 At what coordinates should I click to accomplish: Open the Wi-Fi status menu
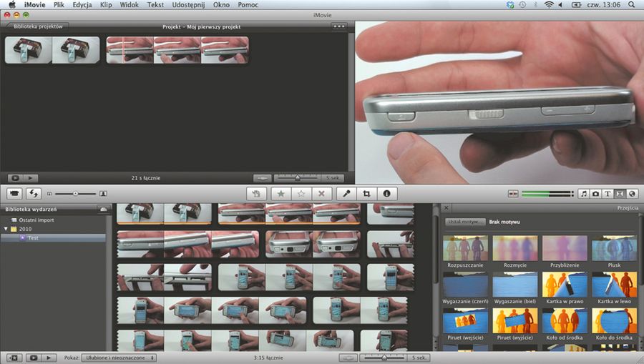point(549,5)
